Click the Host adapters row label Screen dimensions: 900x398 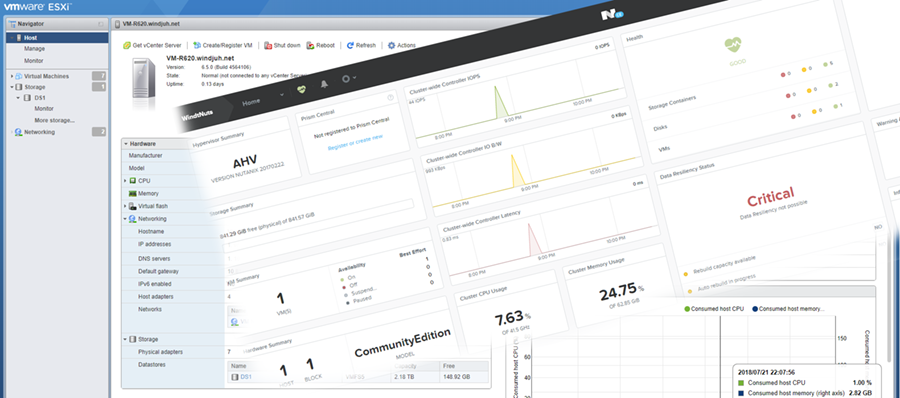[156, 296]
